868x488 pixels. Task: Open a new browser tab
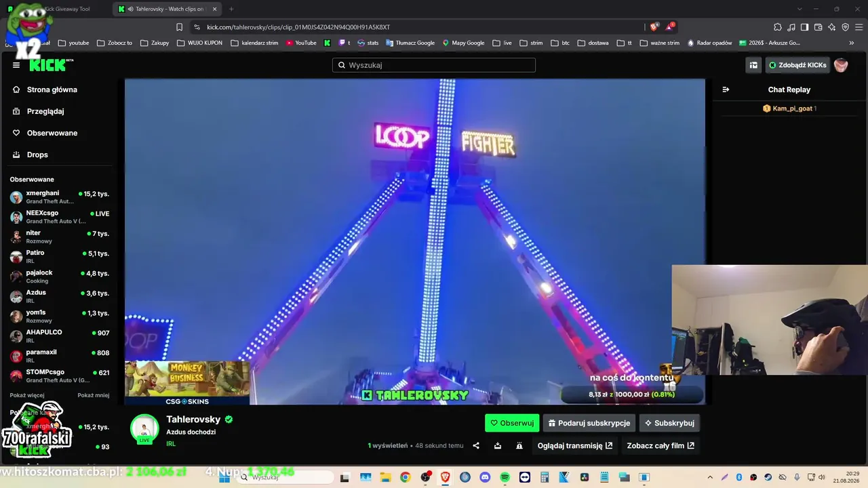(x=231, y=9)
